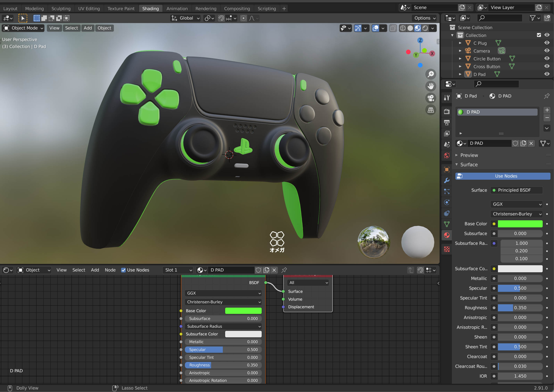Click the outliner search field
Viewport: 554px width, 392px height.
pyautogui.click(x=500, y=18)
